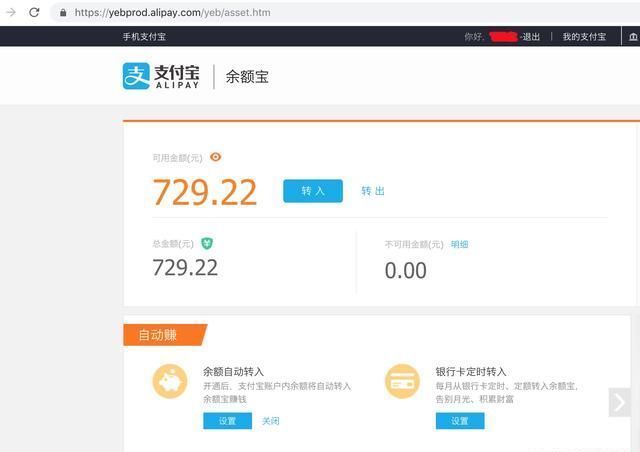This screenshot has height=452, width=640.
Task: Click the gray 729.22 total amount
Action: click(x=185, y=268)
